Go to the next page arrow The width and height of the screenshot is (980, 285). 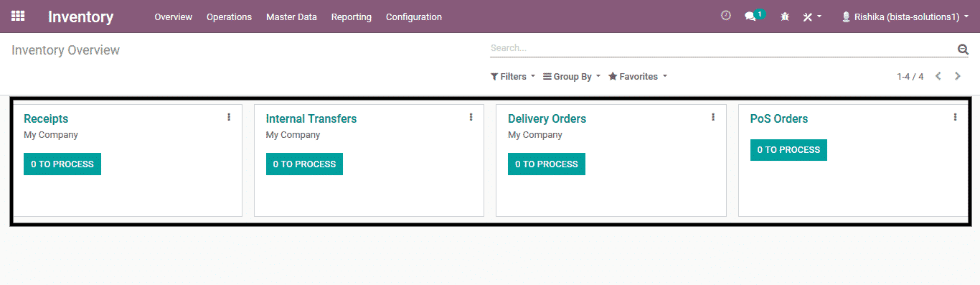coord(958,76)
